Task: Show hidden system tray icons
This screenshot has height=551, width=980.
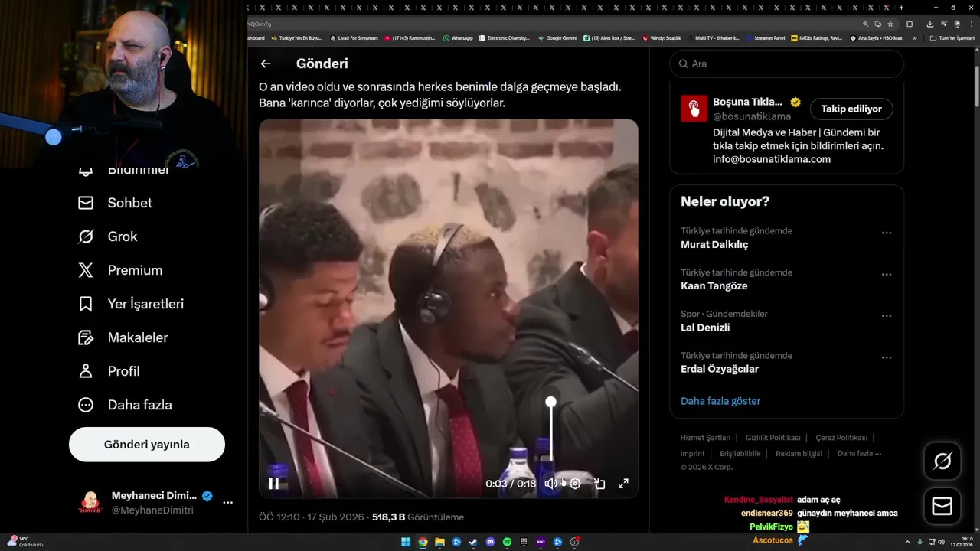Action: 906,542
